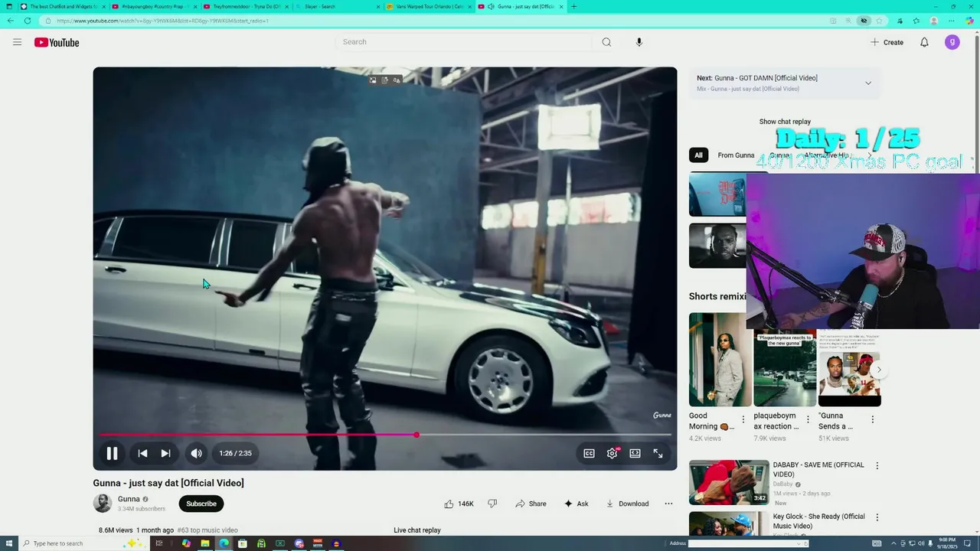Image resolution: width=980 pixels, height=551 pixels.
Task: Open the account avatar menu
Action: tap(952, 42)
